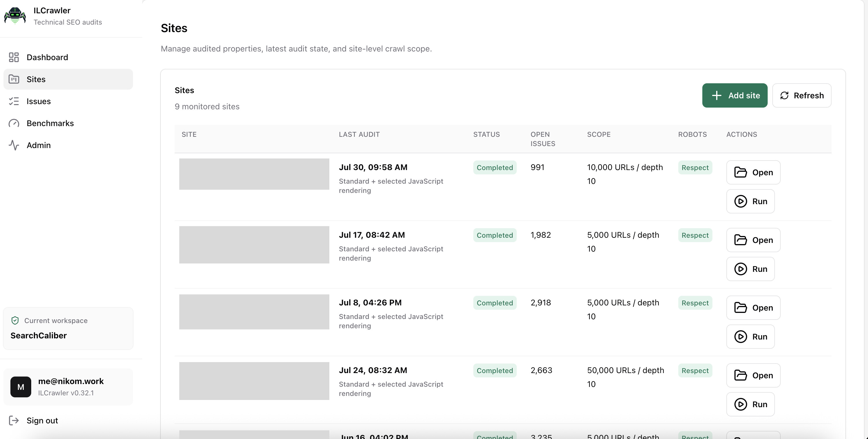Click the 50,000 URLs scope cell
Viewport: 868px width, 439px height.
pyautogui.click(x=626, y=377)
